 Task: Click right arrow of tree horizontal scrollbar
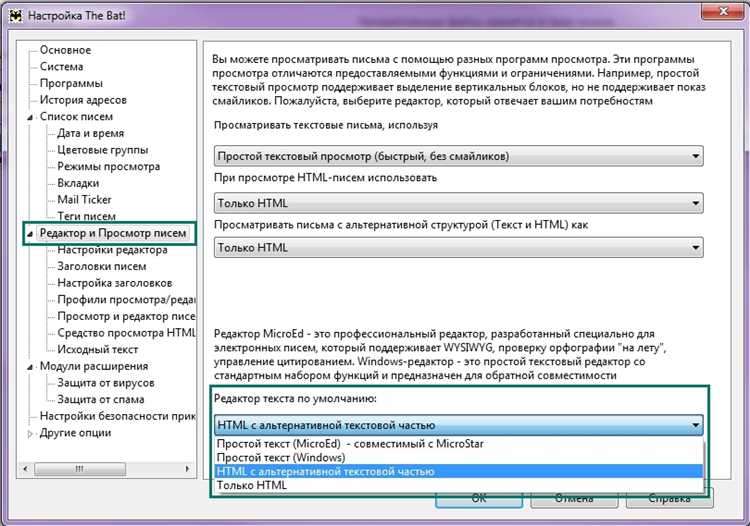[x=188, y=469]
